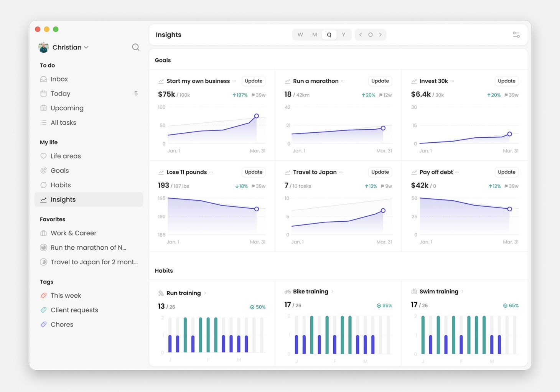Select quarterly Q view
Screen dimensions: 560x392
[329, 35]
